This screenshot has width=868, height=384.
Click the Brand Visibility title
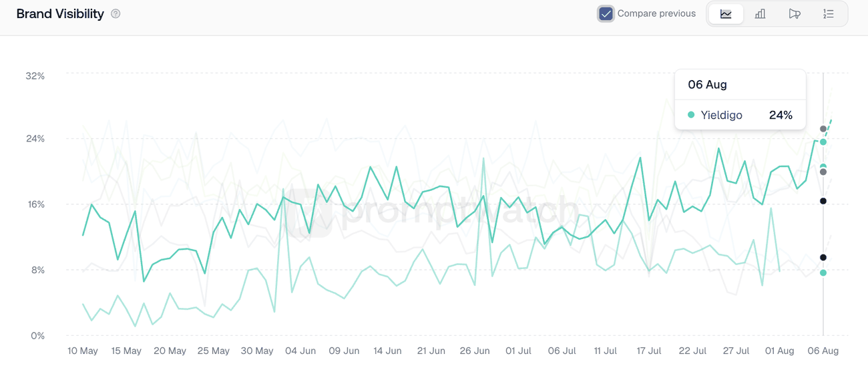pyautogui.click(x=60, y=13)
